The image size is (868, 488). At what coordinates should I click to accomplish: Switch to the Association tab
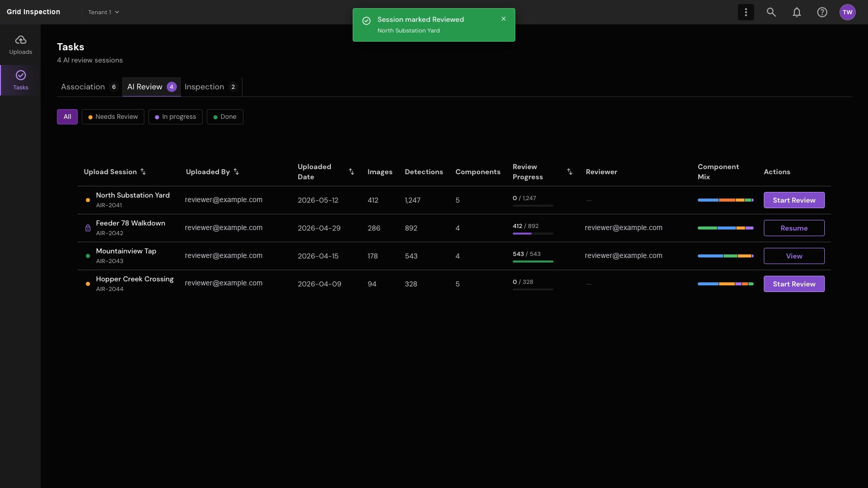(x=89, y=87)
